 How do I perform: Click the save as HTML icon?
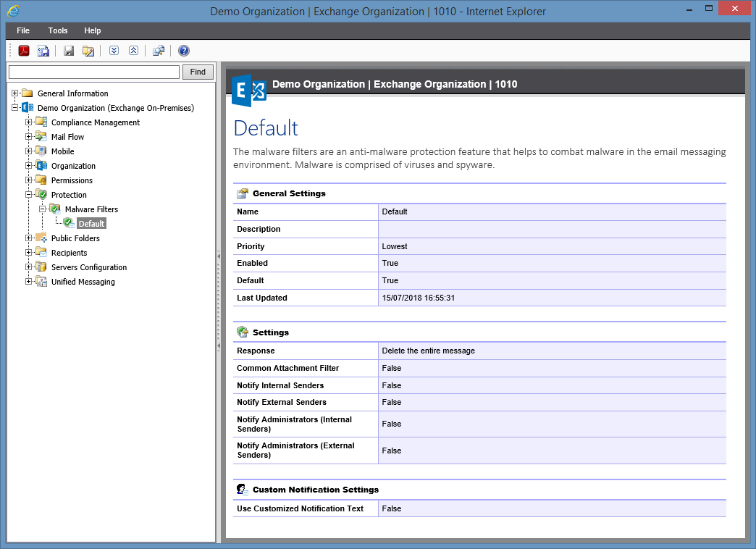coord(43,51)
